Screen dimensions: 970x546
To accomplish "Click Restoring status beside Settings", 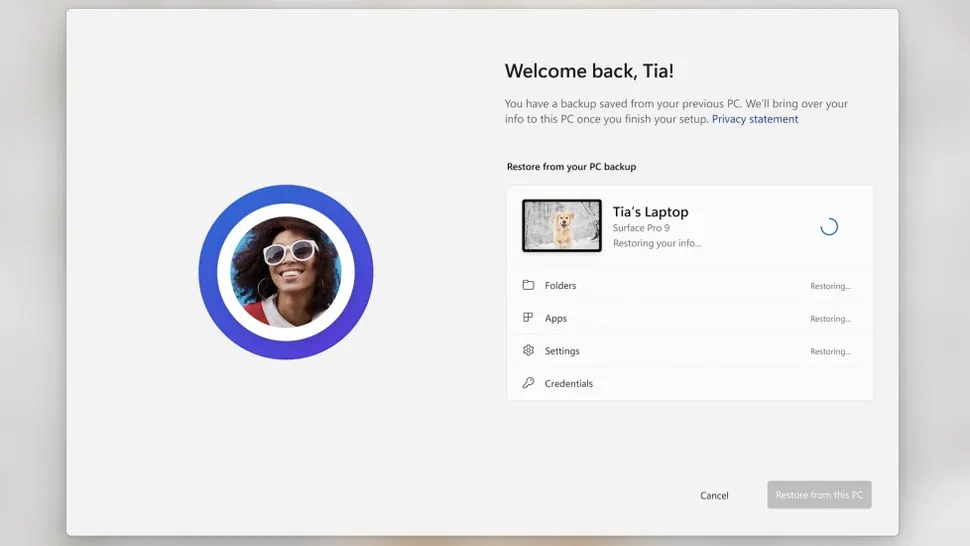I will (830, 351).
